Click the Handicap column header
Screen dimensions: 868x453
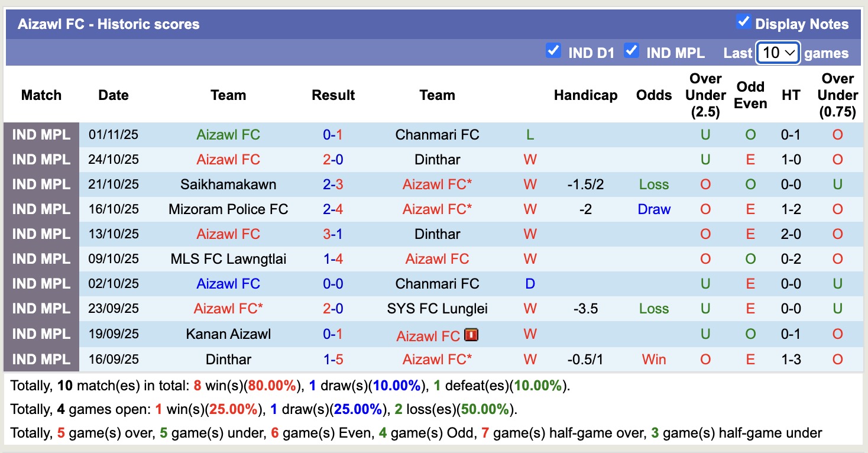click(585, 95)
